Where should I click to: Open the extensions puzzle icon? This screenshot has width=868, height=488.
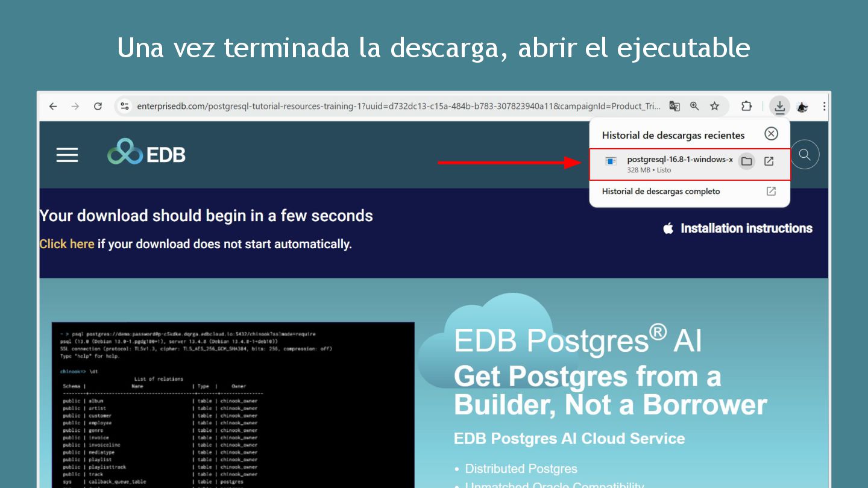click(746, 106)
